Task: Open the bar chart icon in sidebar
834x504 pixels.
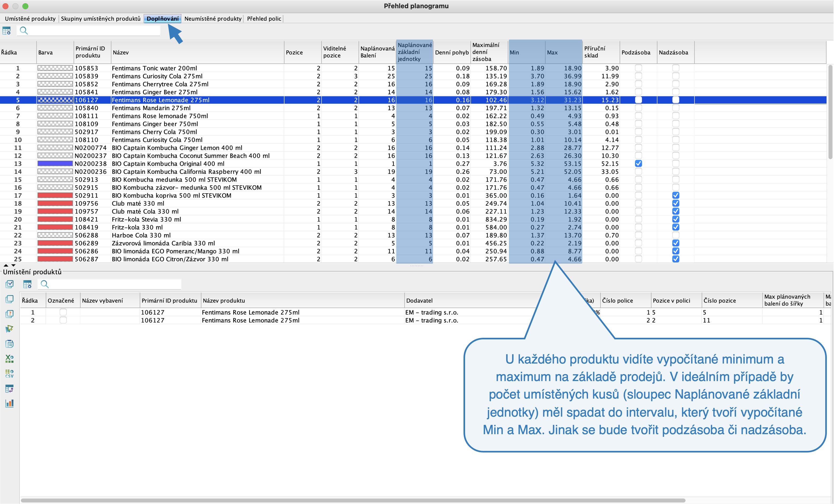Action: point(10,403)
